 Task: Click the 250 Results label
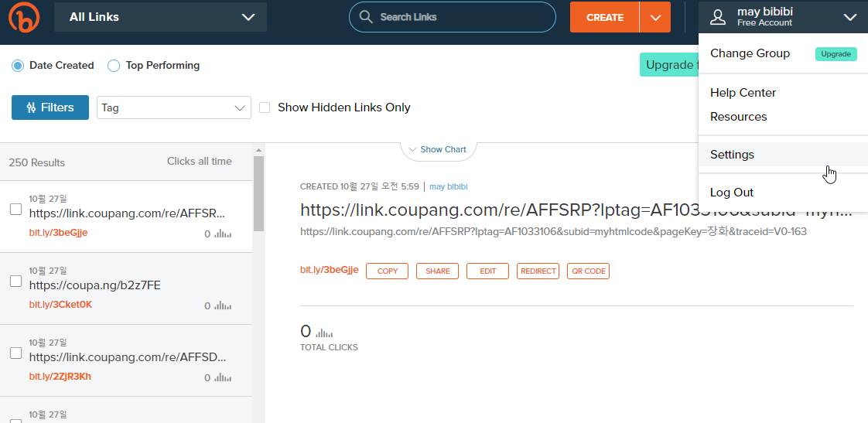pyautogui.click(x=36, y=162)
